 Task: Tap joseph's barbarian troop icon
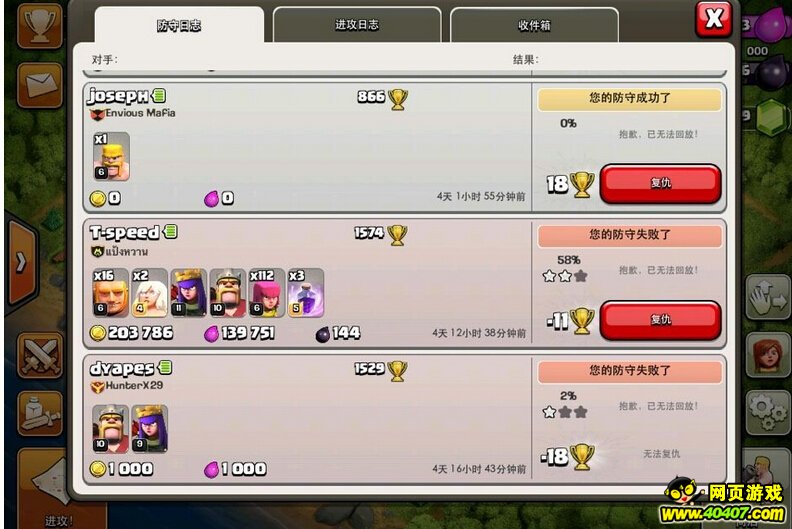pos(112,157)
